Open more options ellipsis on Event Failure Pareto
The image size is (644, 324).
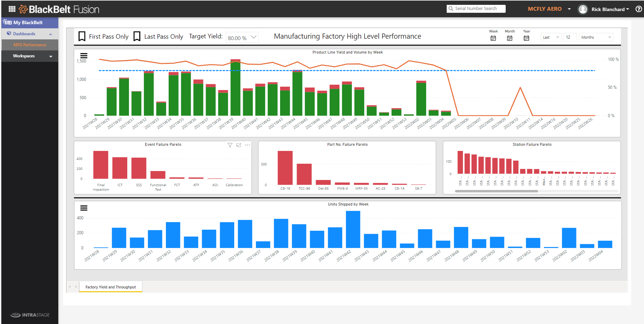click(x=247, y=145)
